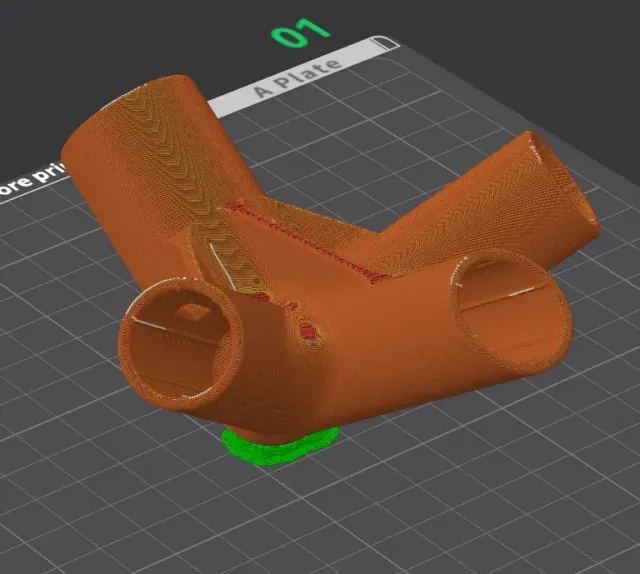Screen dimensions: 640x574
Task: Click the green 01 plate number
Action: [x=300, y=32]
